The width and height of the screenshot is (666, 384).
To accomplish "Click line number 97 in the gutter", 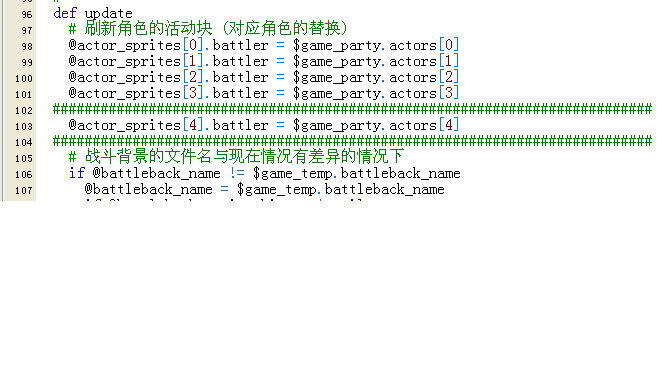I will tap(27, 31).
